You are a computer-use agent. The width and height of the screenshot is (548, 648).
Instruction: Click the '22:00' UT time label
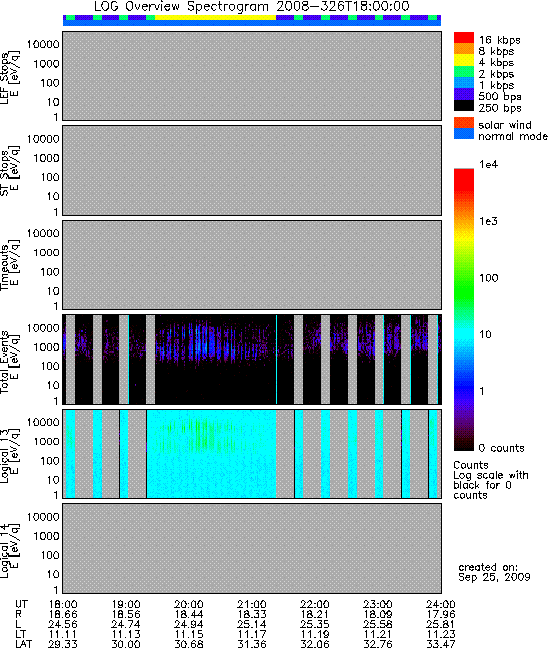click(315, 605)
